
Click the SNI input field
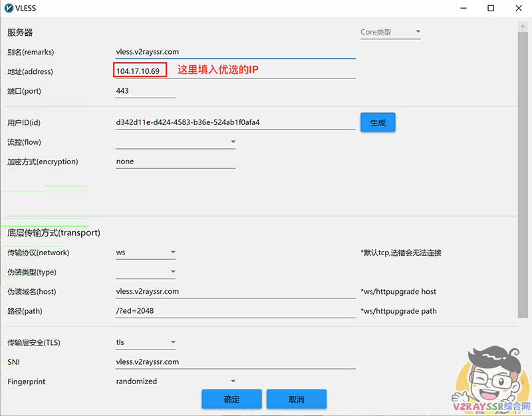[x=235, y=362]
